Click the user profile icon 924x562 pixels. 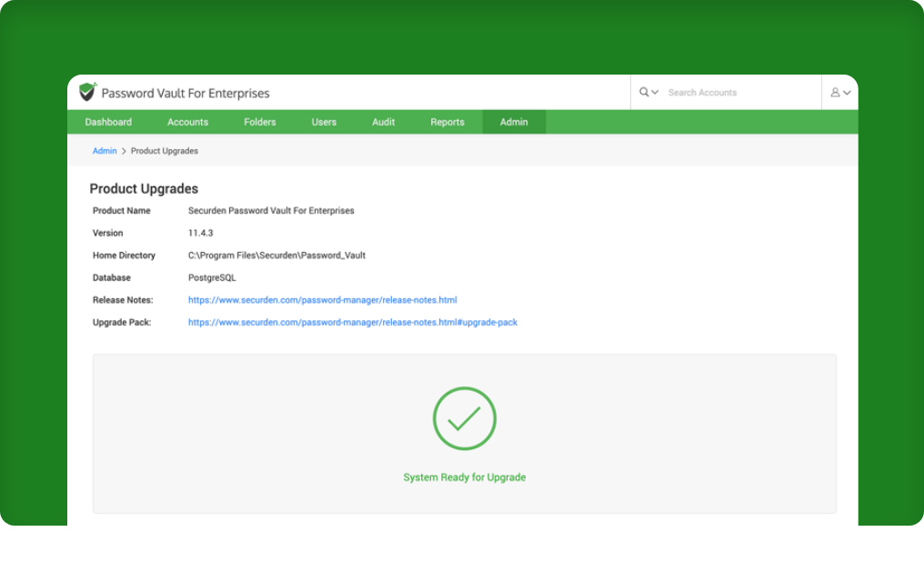[835, 93]
